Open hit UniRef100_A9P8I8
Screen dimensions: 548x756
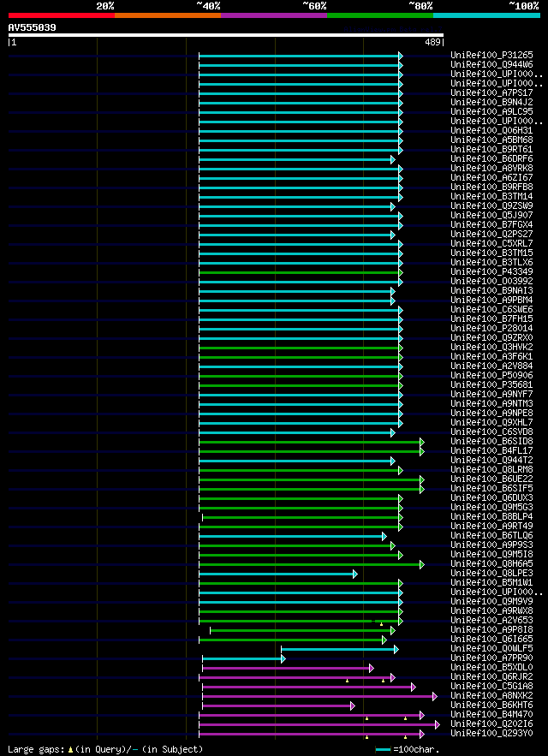pos(491,629)
